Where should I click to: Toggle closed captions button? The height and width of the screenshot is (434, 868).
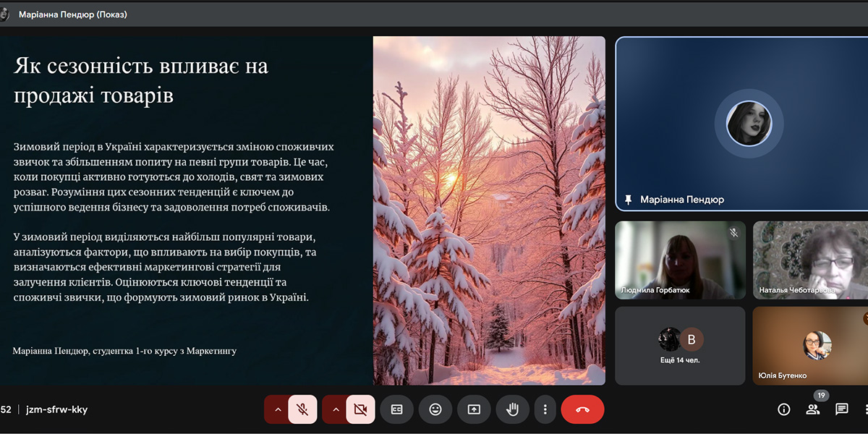click(x=396, y=409)
